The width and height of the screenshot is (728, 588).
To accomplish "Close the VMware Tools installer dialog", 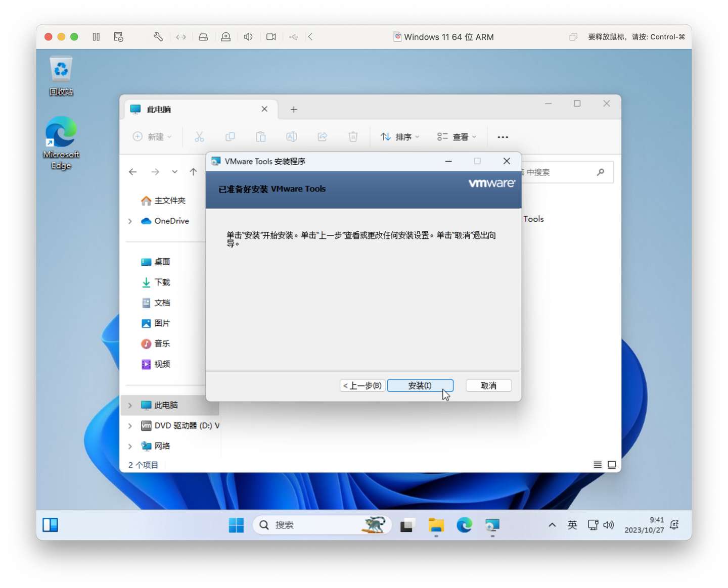I will pos(507,161).
